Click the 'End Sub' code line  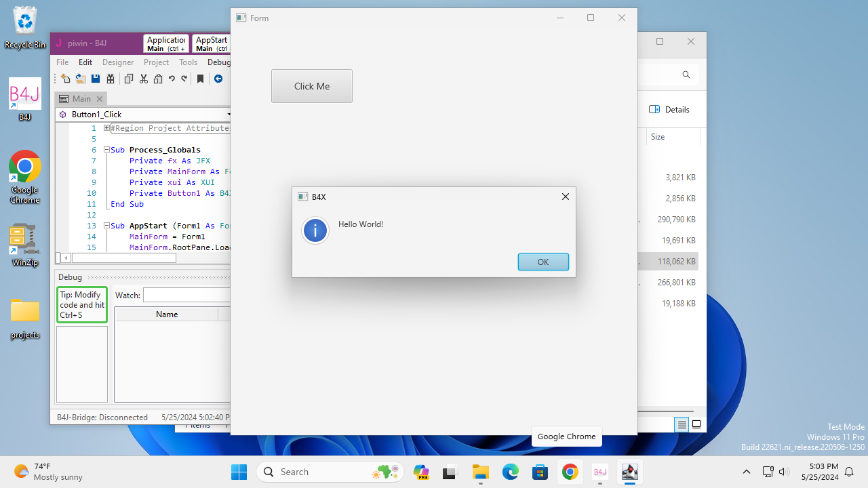click(127, 204)
